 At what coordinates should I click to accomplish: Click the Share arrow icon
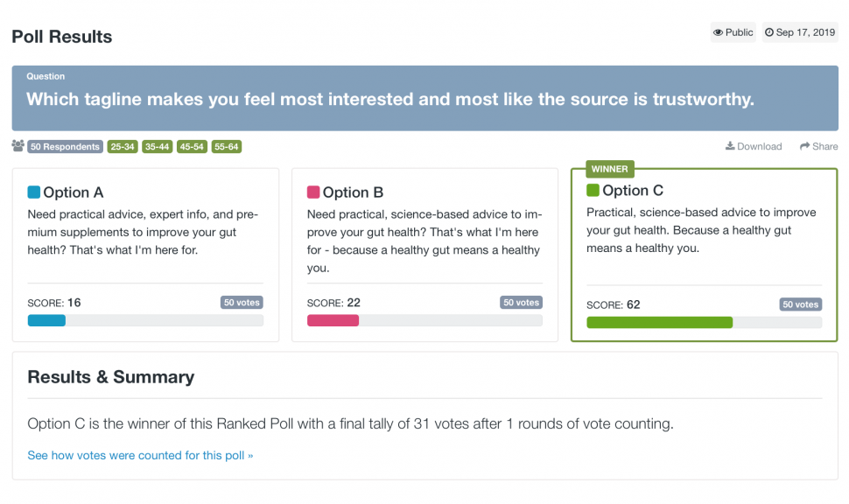pyautogui.click(x=804, y=146)
